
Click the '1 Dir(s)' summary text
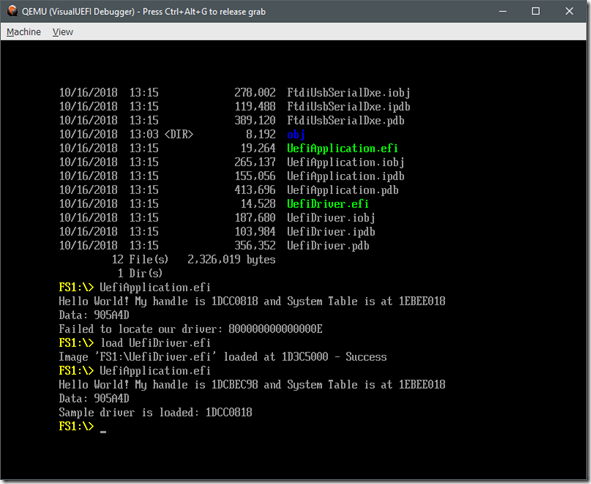[x=140, y=273]
